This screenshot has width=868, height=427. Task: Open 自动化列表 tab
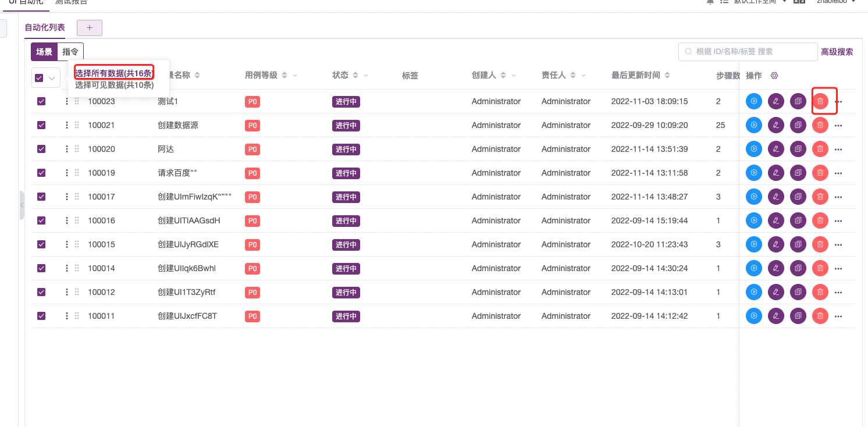coord(45,27)
